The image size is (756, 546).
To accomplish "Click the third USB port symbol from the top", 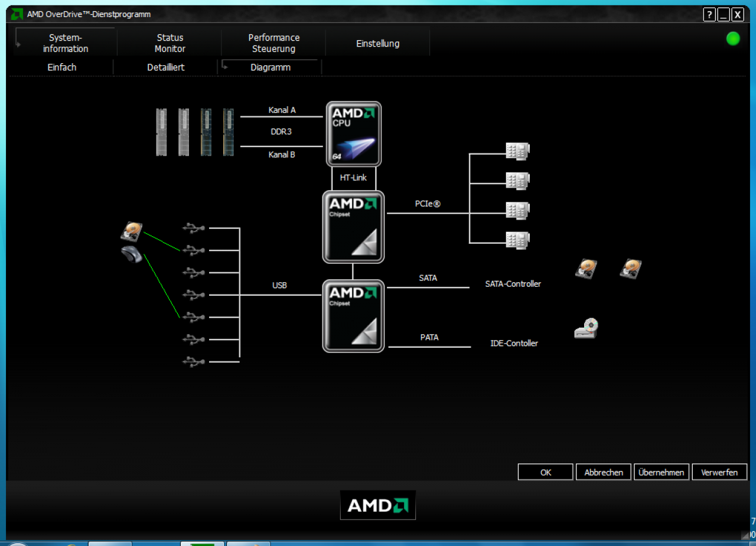I will [194, 272].
